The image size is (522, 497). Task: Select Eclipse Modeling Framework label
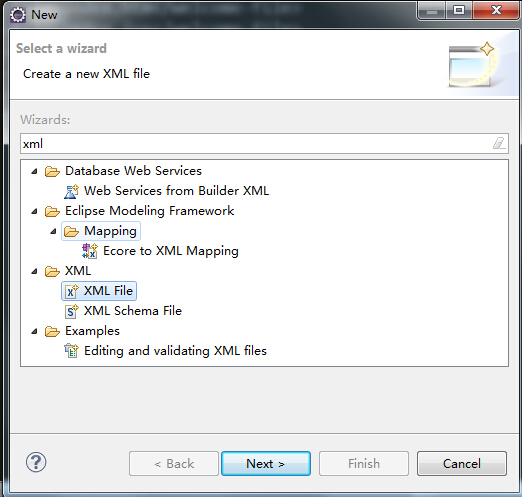[150, 211]
